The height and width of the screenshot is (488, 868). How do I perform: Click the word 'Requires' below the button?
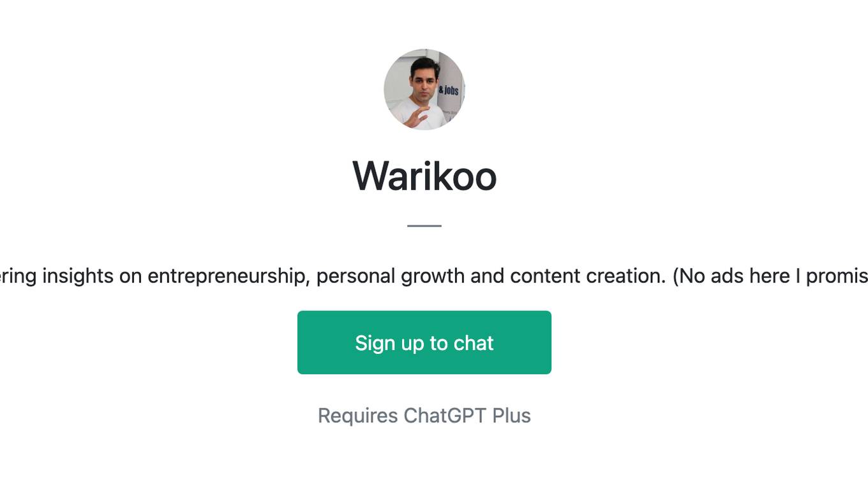(358, 415)
